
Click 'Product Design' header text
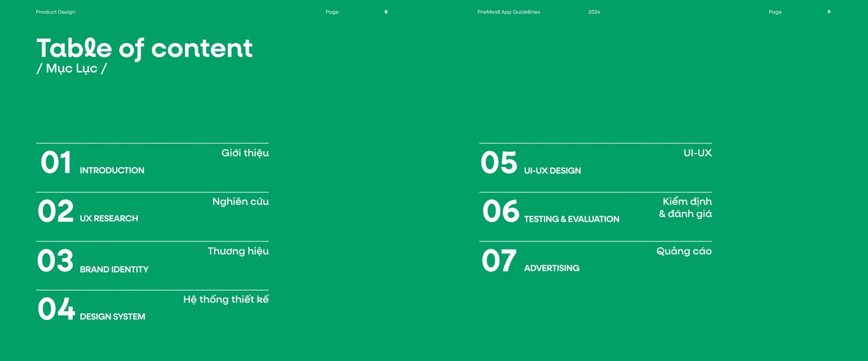click(56, 12)
